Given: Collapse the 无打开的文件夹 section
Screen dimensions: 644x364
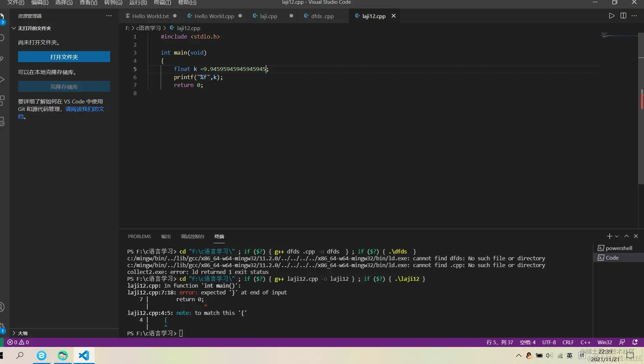Looking at the screenshot, I should click(x=64, y=28).
